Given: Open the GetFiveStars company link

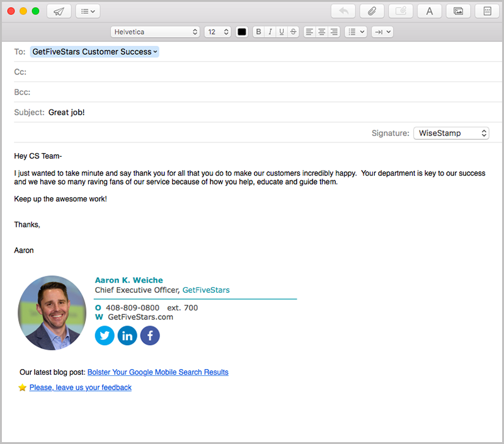Looking at the screenshot, I should [206, 290].
